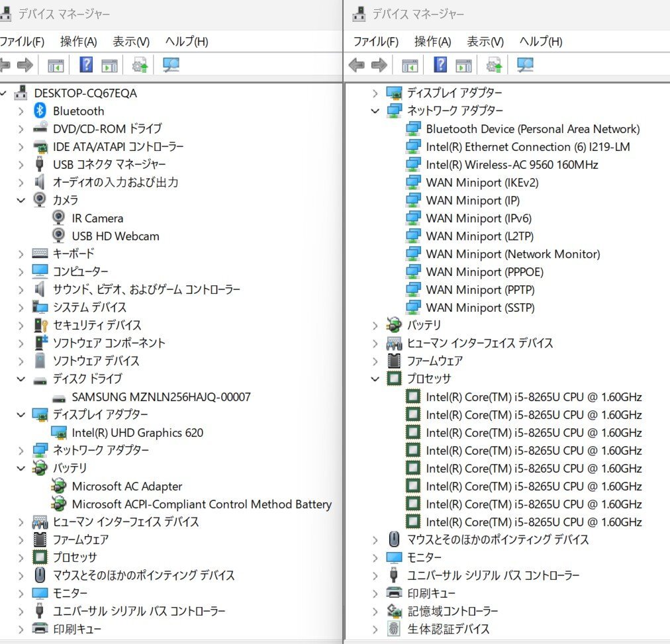This screenshot has height=644, width=670.
Task: Select Intel(R) Wireless-AC 9560 160MHz
Action: (x=512, y=164)
